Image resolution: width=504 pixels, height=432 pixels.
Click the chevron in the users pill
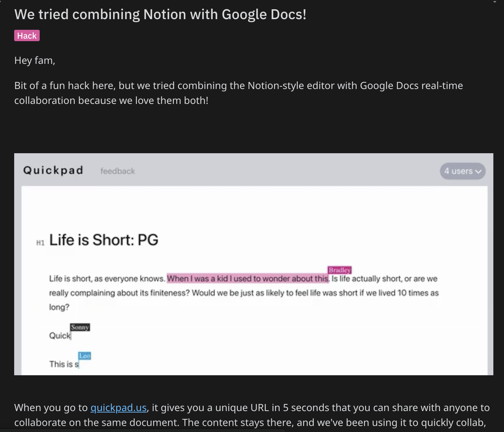point(478,172)
